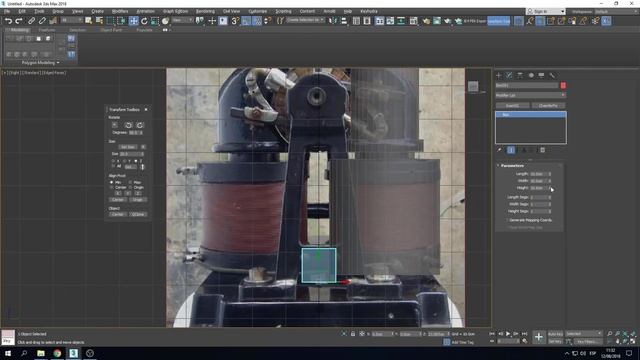Screen dimensions: 640x360
Task: Click the object color red swatch
Action: click(563, 85)
